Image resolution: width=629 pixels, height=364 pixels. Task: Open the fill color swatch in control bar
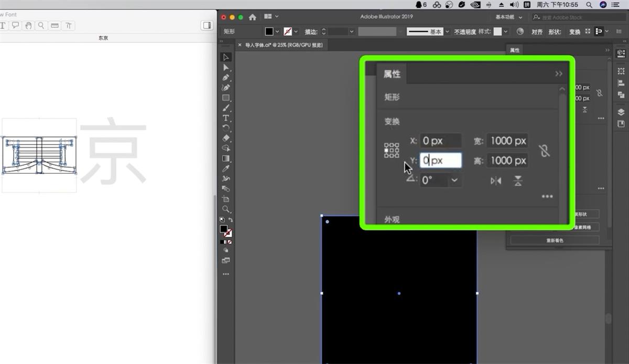pyautogui.click(x=269, y=31)
